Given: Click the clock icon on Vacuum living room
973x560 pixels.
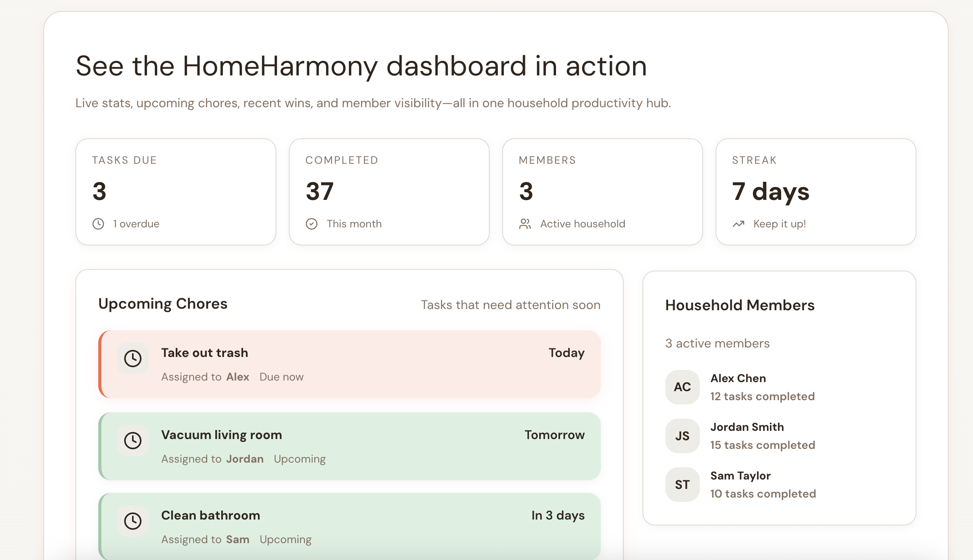Looking at the screenshot, I should click(x=133, y=441).
